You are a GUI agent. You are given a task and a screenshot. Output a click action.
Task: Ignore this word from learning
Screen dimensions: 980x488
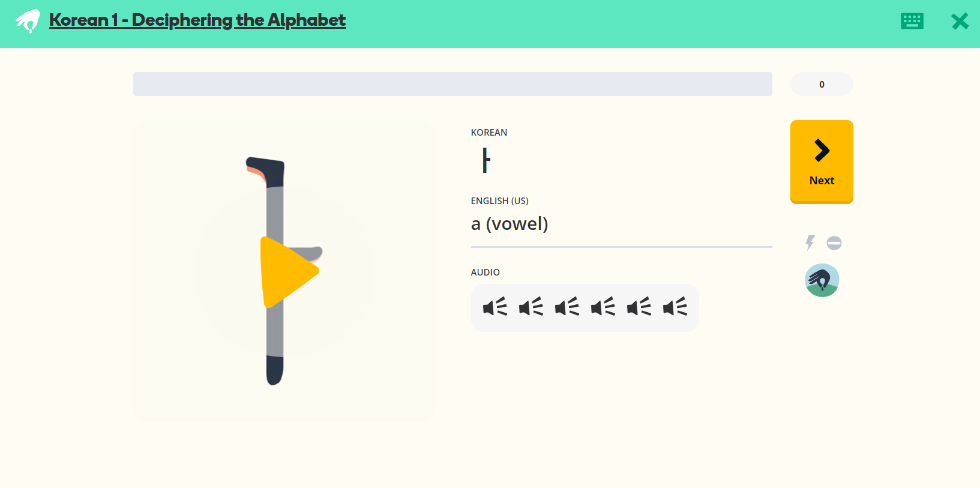coord(835,242)
